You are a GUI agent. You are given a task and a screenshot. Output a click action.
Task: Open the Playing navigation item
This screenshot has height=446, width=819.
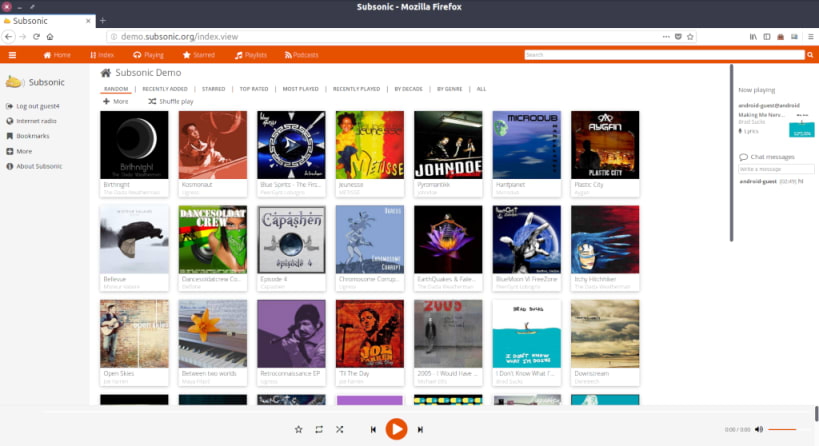point(148,55)
